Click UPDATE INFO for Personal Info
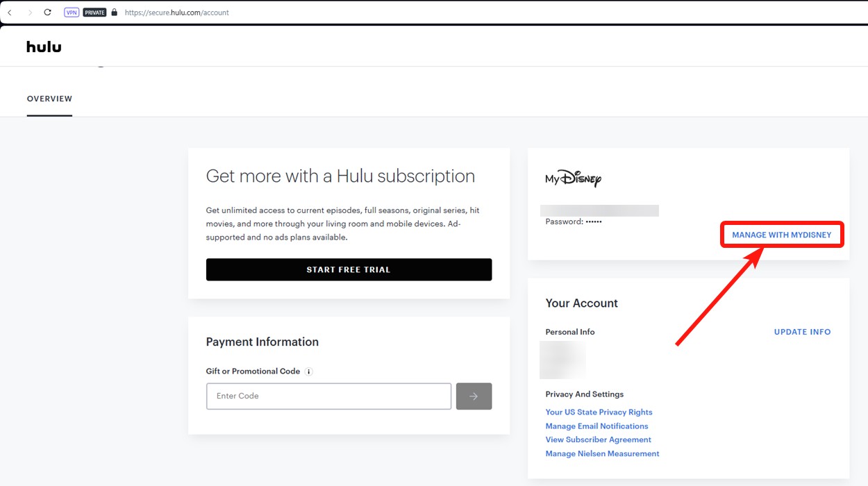Image resolution: width=868 pixels, height=486 pixels. (802, 332)
